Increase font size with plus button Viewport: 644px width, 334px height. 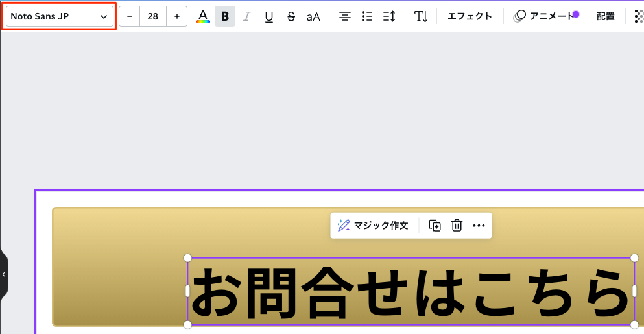tap(177, 16)
